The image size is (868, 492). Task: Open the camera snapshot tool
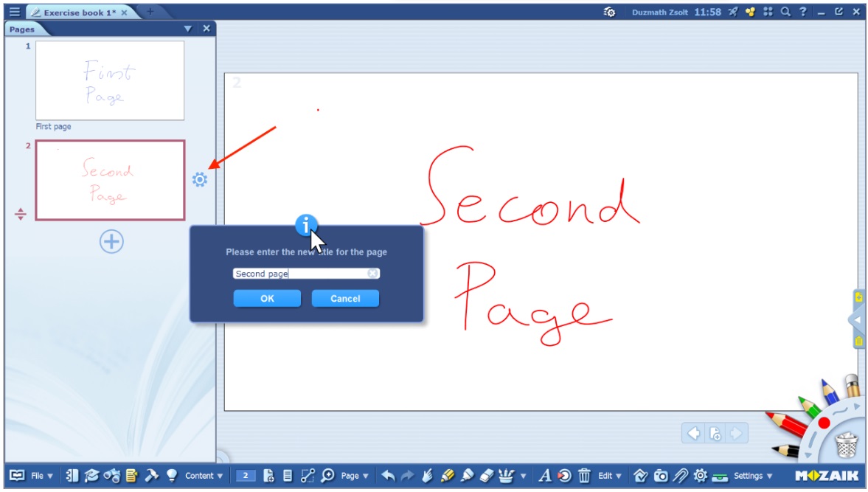click(x=661, y=476)
